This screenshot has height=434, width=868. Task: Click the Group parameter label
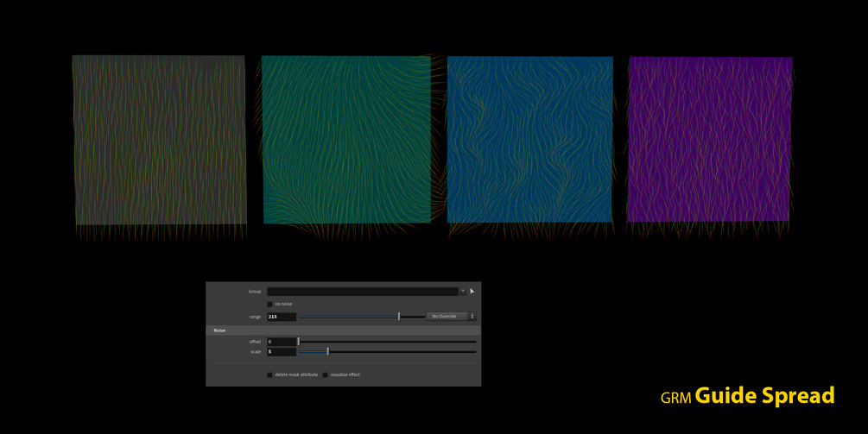click(x=255, y=292)
